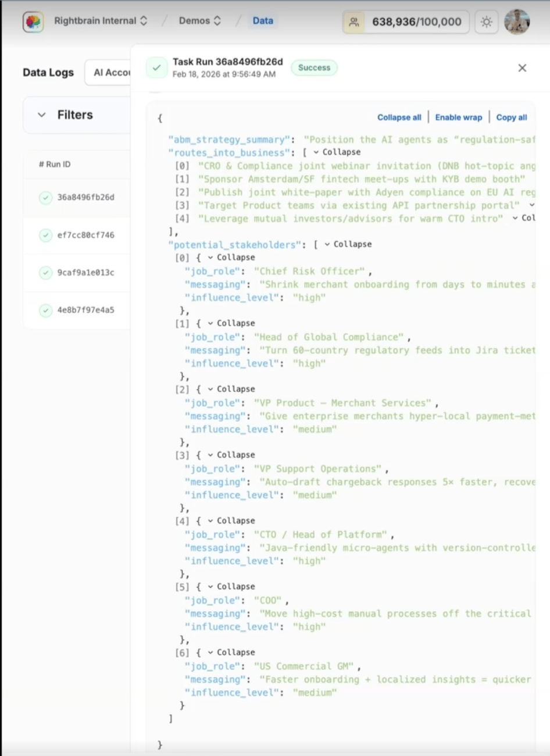Close the Task Run details panel
Viewport: 550px width, 756px height.
(x=522, y=68)
